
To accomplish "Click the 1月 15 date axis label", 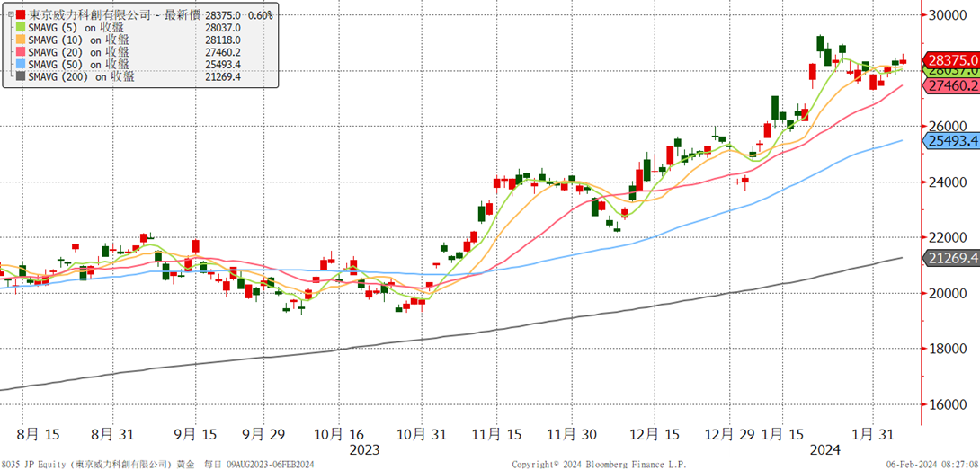I will (780, 434).
